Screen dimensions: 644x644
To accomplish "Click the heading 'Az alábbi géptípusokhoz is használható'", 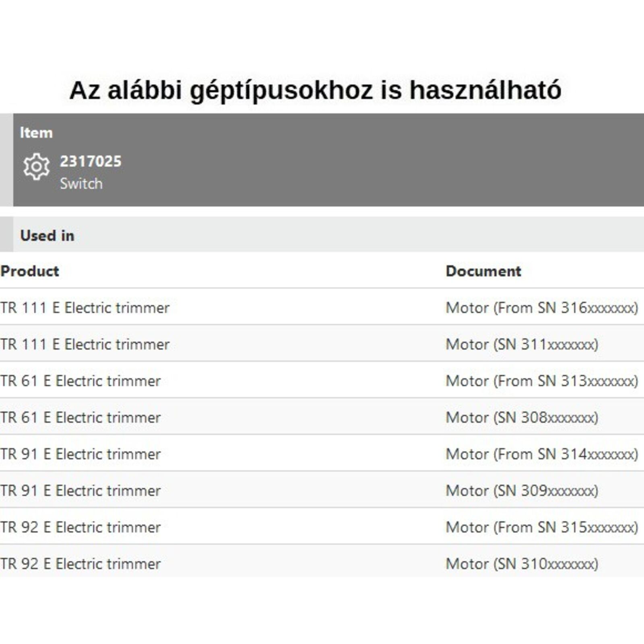I will coord(315,90).
